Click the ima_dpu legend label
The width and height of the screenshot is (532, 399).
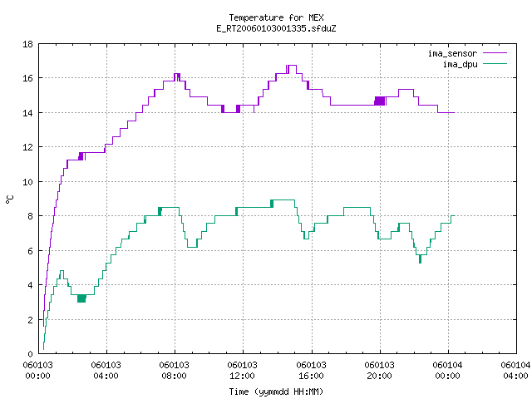[460, 64]
